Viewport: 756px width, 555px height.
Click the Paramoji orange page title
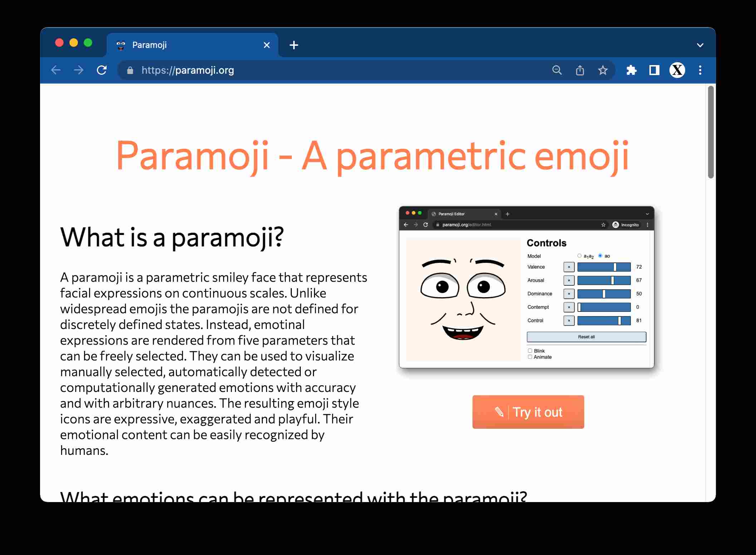(x=372, y=156)
